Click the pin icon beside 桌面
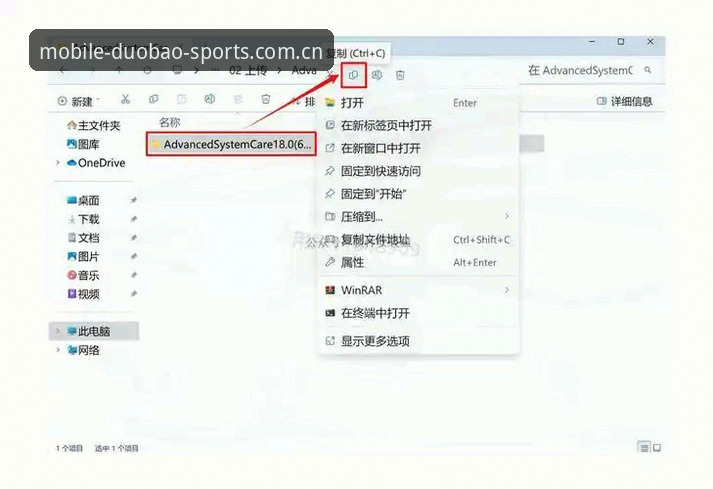This screenshot has width=713, height=489. pos(133,200)
